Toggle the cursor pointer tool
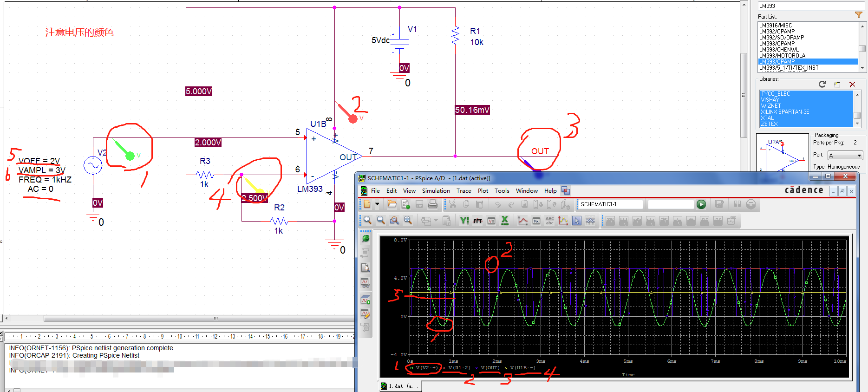 [576, 221]
